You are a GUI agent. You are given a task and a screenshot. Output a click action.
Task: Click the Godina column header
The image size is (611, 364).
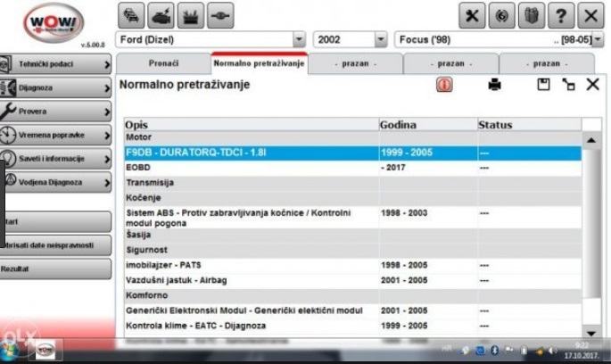coord(428,125)
